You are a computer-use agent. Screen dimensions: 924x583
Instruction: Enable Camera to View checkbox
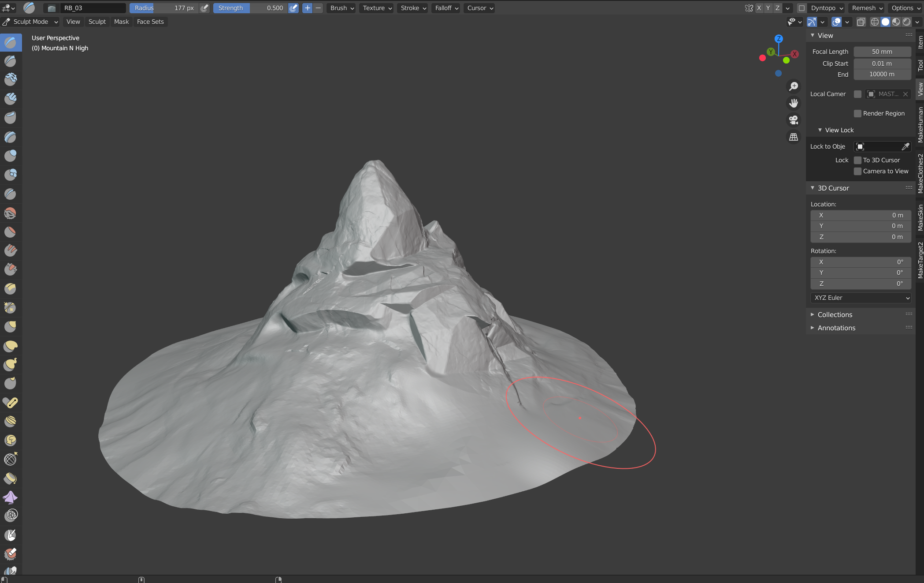pyautogui.click(x=857, y=171)
